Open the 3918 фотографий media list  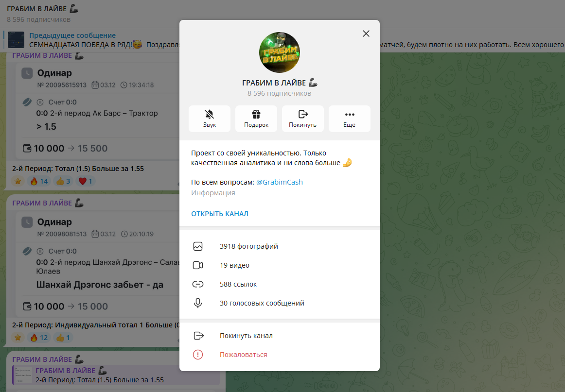[x=279, y=246]
